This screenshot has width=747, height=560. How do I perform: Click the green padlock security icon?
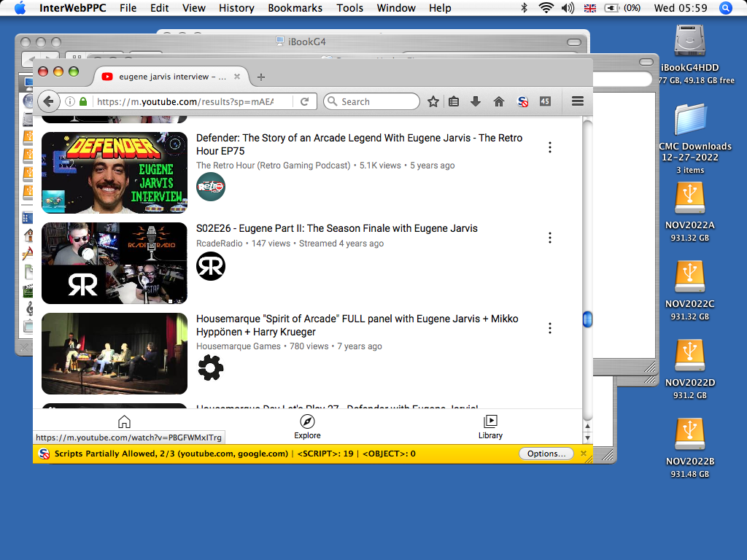(83, 101)
